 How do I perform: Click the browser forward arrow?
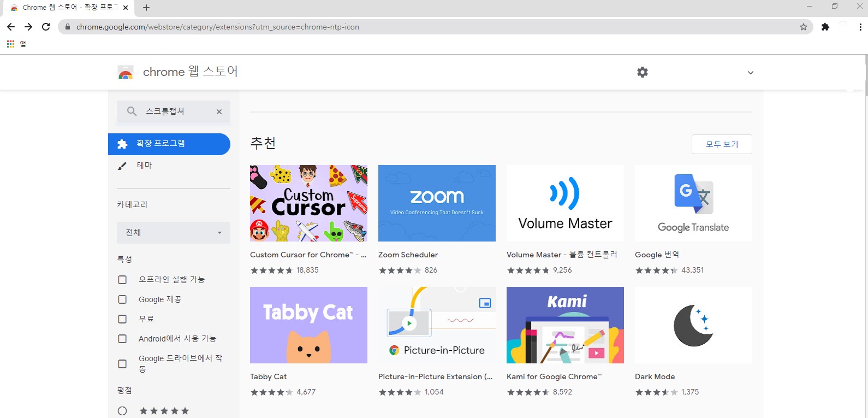[x=28, y=27]
